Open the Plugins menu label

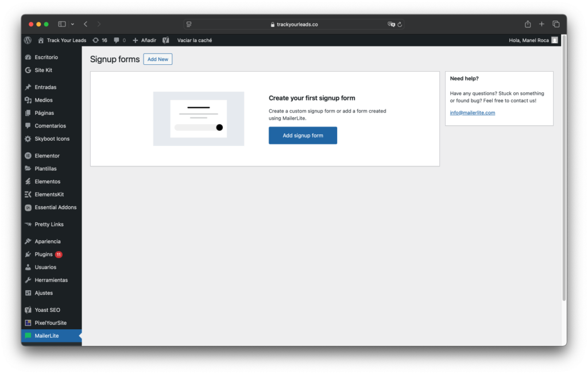point(44,255)
